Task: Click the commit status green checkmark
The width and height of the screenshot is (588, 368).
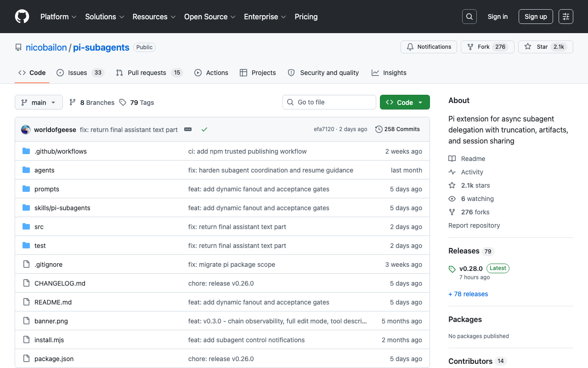Action: 204,129
